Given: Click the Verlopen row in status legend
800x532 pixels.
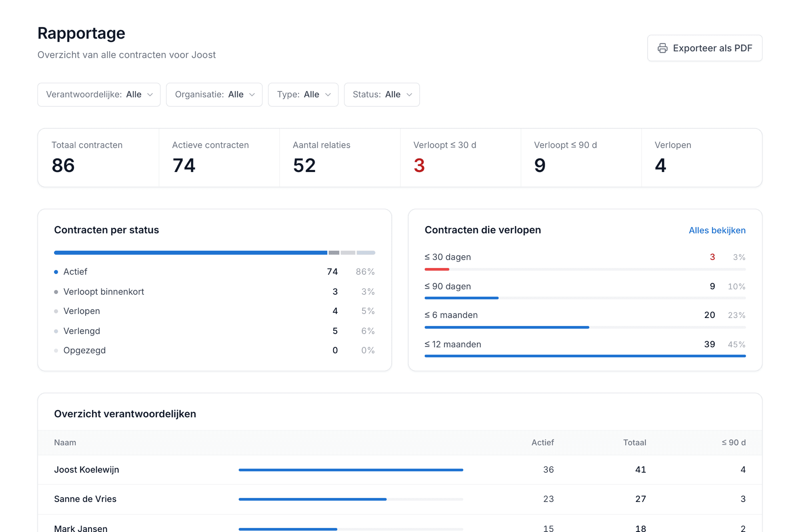Looking at the screenshot, I should pos(214,311).
